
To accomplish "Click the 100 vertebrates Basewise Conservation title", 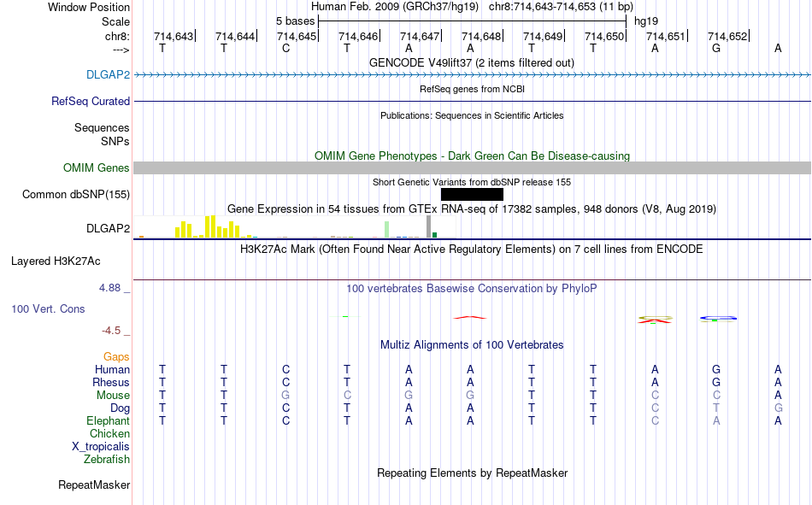I will click(x=471, y=289).
